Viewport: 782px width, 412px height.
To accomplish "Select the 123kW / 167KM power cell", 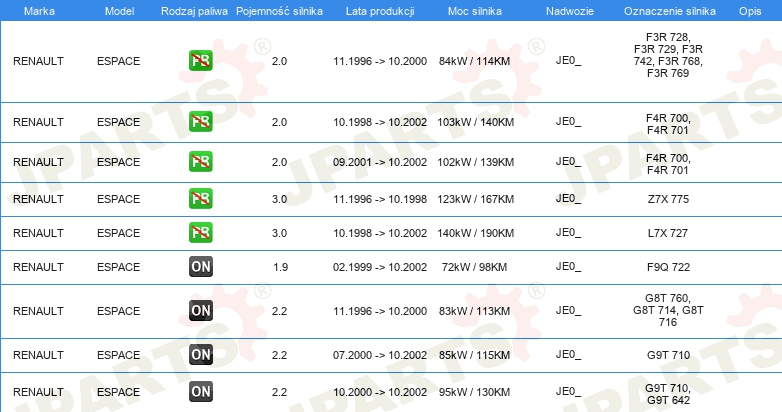I will coord(475,199).
